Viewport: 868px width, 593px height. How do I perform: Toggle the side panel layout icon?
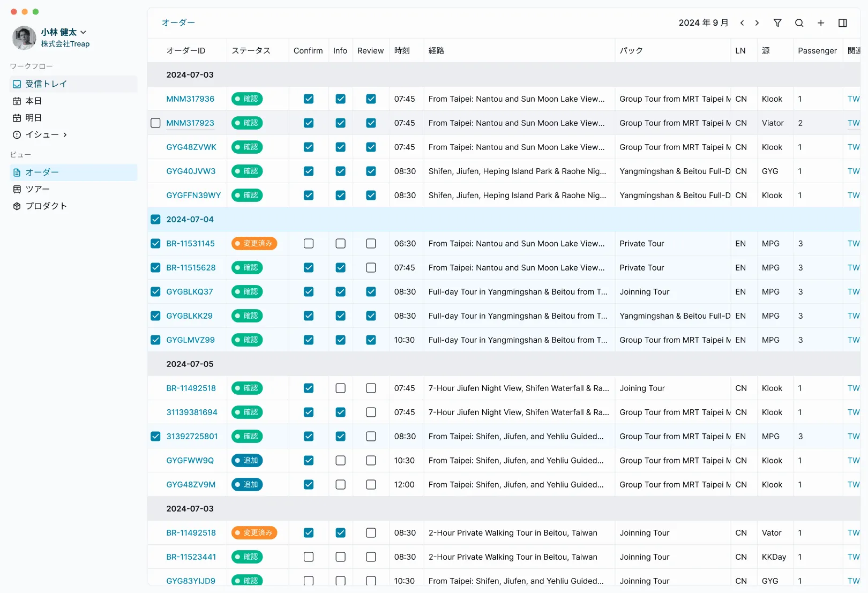pos(842,23)
